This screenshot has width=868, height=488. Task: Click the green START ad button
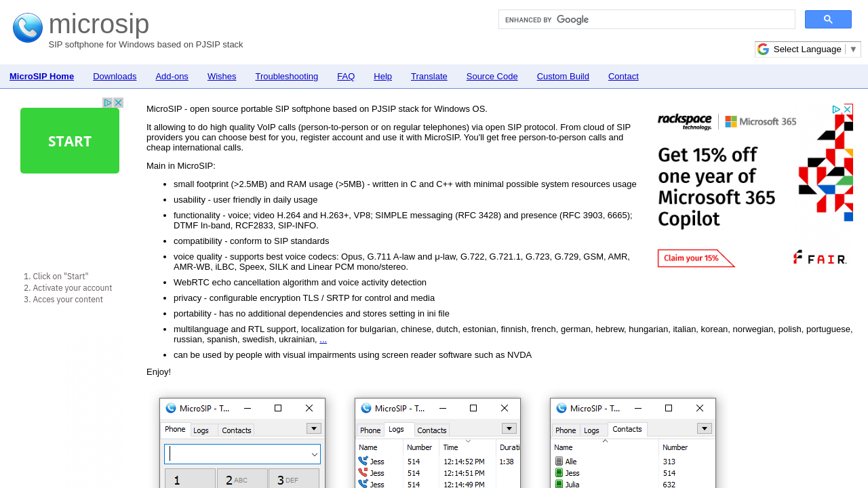coord(70,141)
